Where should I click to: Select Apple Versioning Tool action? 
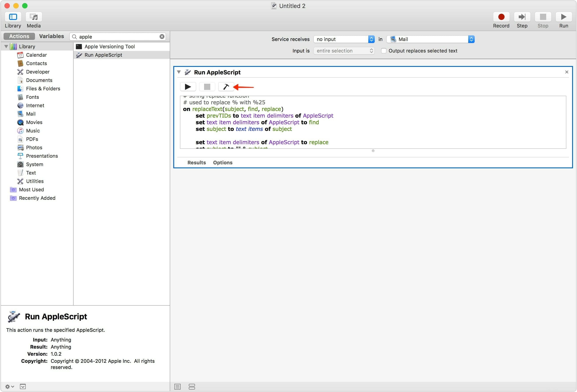tap(122, 46)
